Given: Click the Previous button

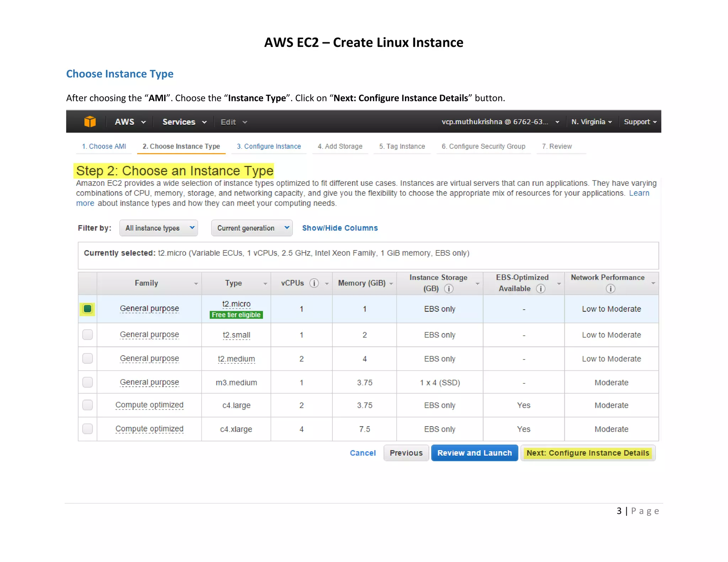Looking at the screenshot, I should coord(406,453).
